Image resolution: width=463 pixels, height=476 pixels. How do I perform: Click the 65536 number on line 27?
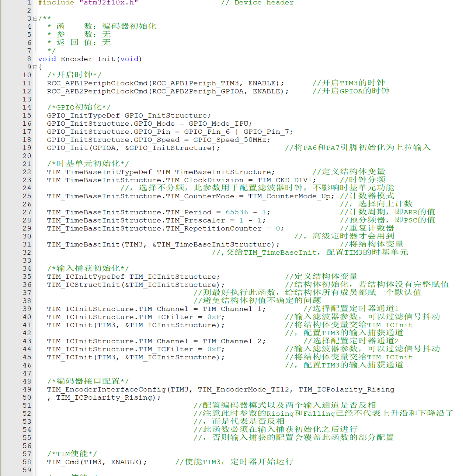237,212
